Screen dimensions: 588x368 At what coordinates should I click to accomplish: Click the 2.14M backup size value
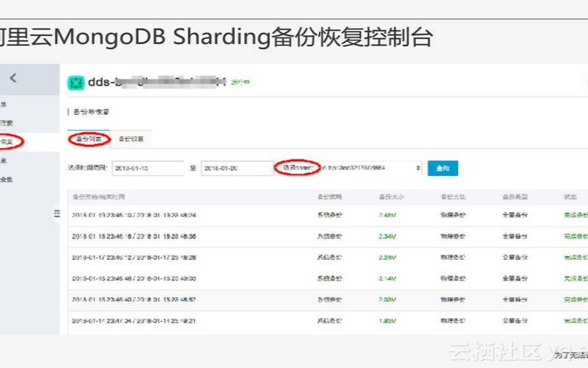(387, 278)
